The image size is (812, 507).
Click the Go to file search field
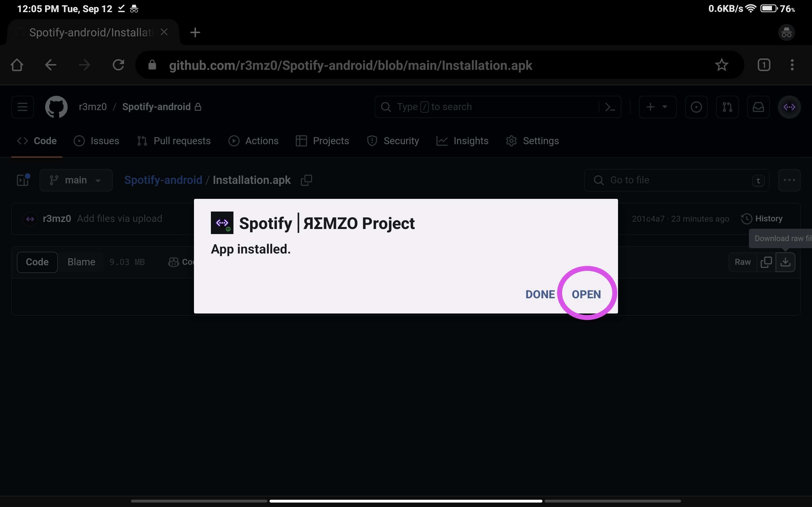point(676,180)
